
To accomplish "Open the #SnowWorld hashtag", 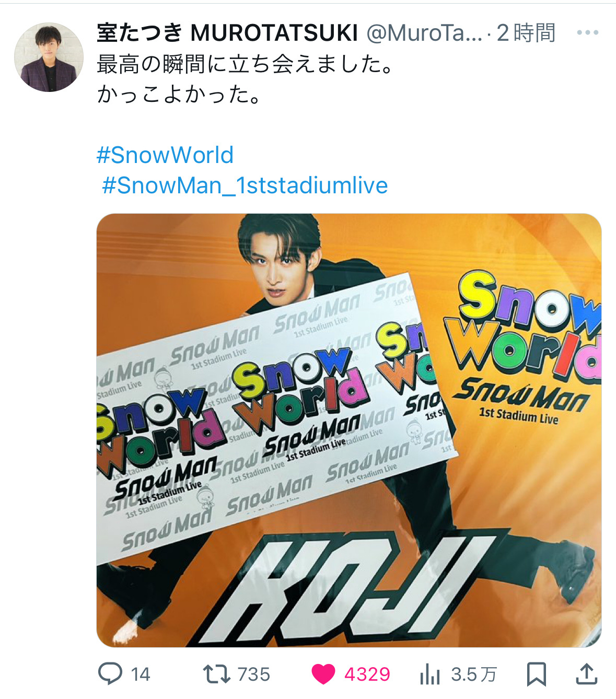I will tap(165, 155).
